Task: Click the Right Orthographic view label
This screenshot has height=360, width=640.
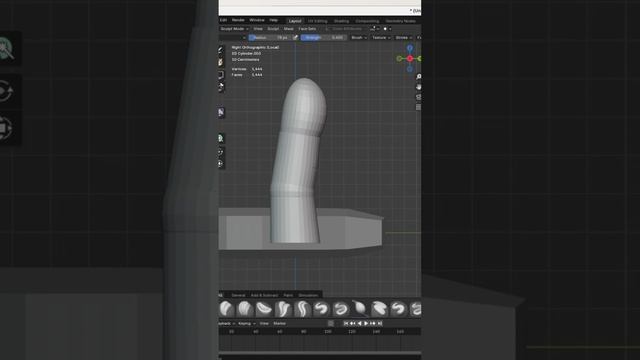Action: 256,47
